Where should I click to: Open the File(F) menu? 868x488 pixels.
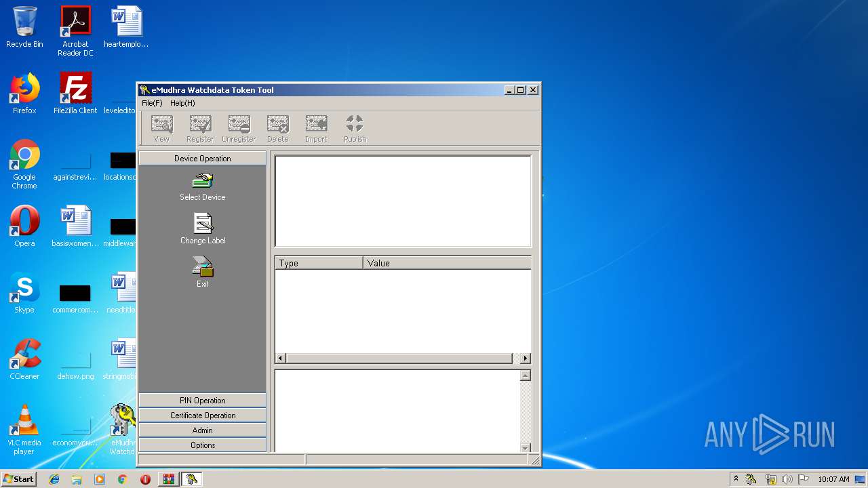click(x=152, y=103)
